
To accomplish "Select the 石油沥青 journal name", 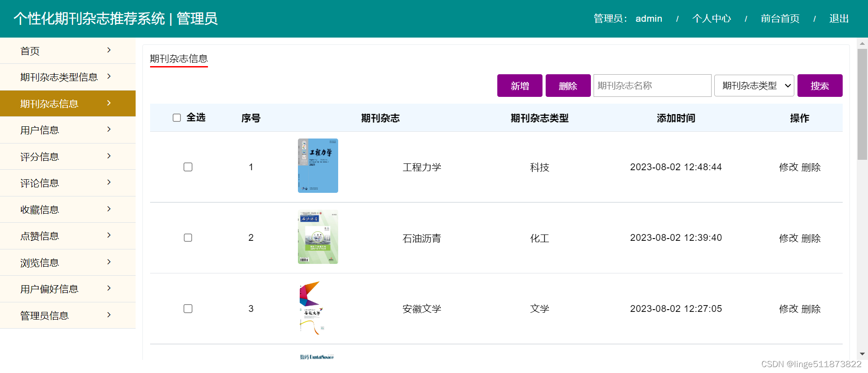I will [422, 238].
